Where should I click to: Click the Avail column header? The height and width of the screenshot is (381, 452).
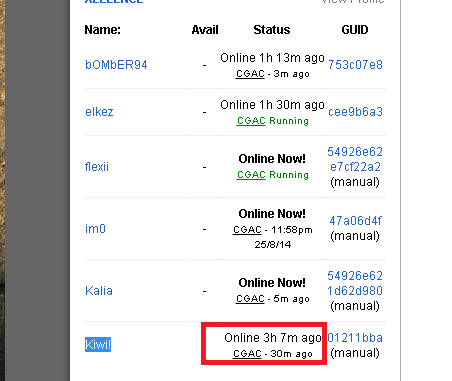(205, 30)
